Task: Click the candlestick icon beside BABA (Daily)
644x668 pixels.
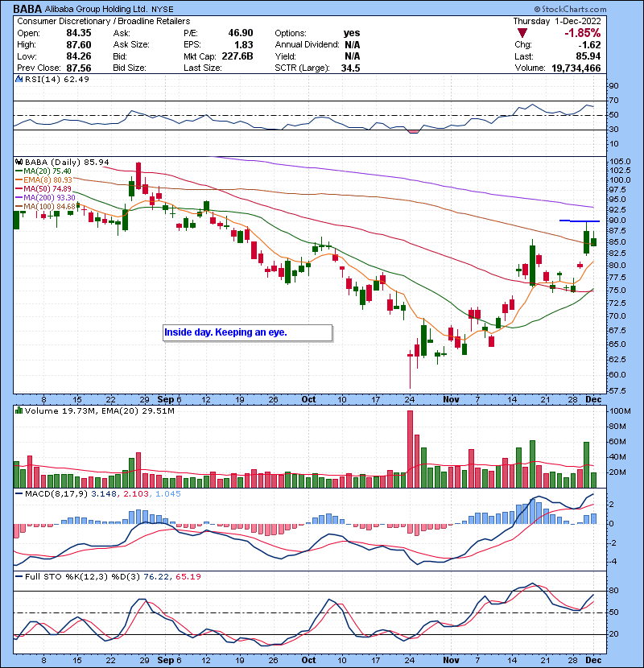Action: 19,163
